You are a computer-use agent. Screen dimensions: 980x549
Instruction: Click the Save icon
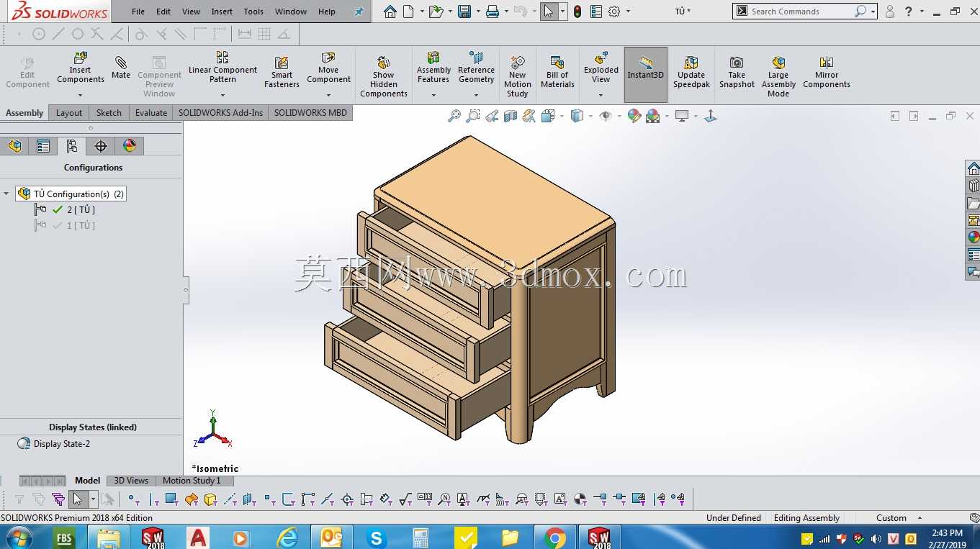point(464,12)
